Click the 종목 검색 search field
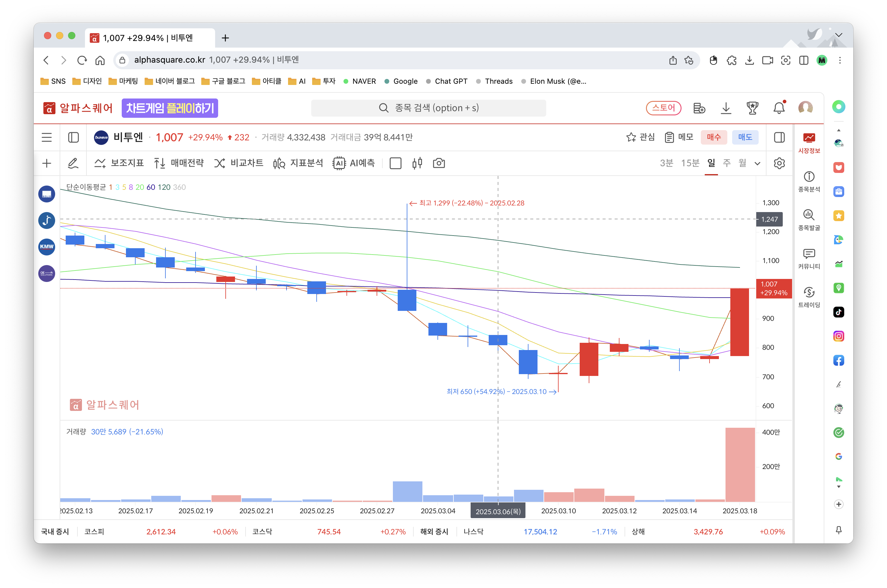 [x=428, y=108]
